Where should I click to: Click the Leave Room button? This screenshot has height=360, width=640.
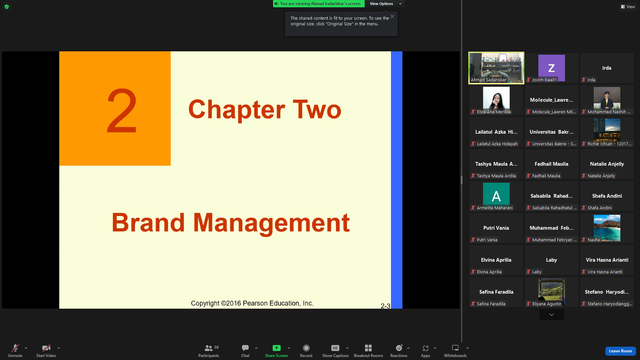[x=620, y=351]
